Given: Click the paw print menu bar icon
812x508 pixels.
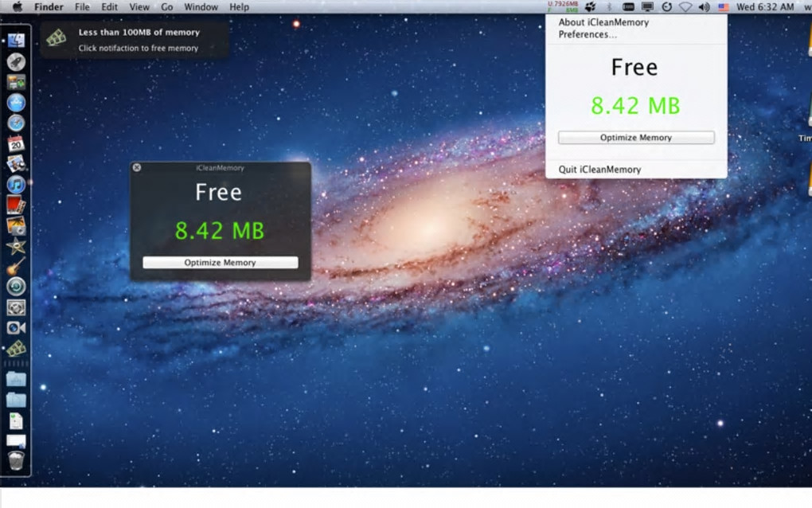Looking at the screenshot, I should point(591,6).
